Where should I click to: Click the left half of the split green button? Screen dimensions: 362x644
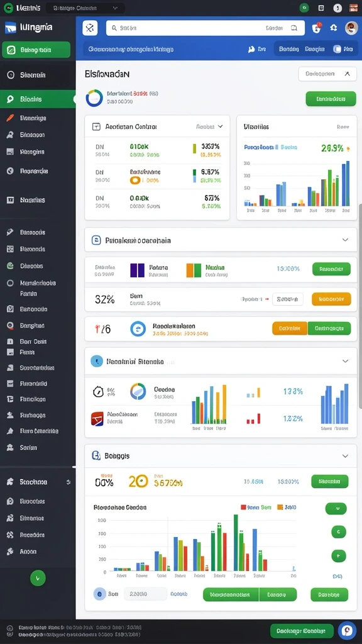pyautogui.click(x=231, y=594)
